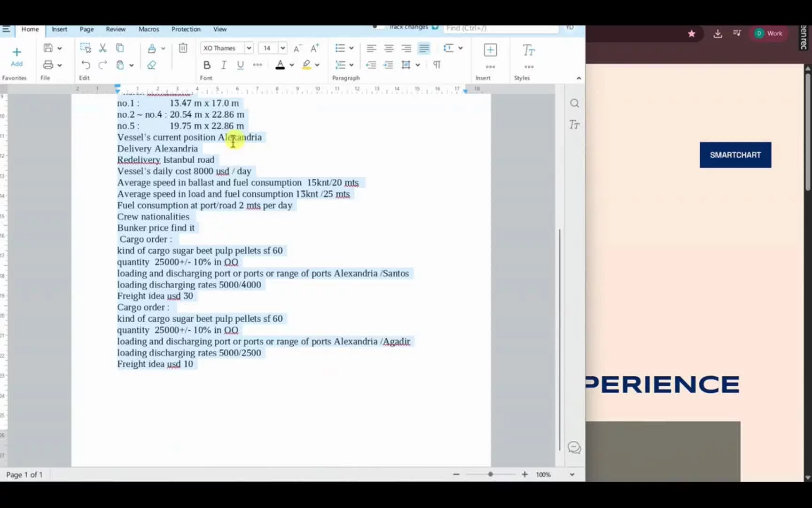Toggle Track changes switch
The width and height of the screenshot is (812, 508).
pos(377,27)
